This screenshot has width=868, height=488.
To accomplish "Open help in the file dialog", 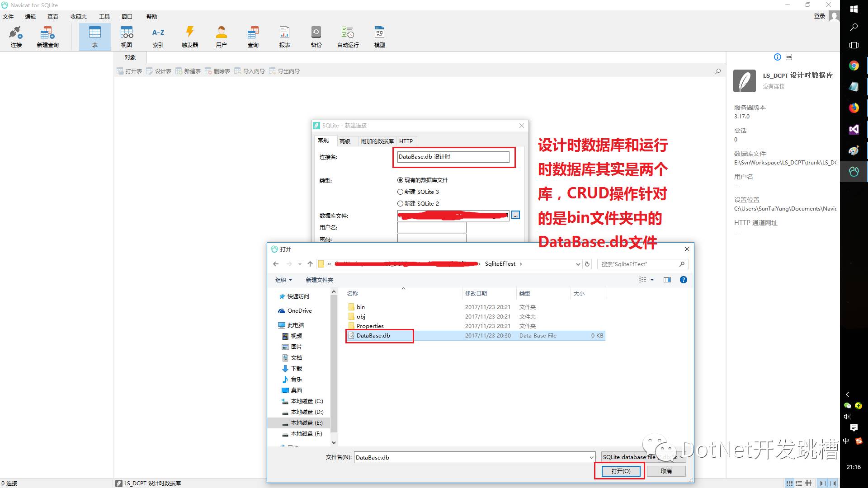I will click(684, 280).
